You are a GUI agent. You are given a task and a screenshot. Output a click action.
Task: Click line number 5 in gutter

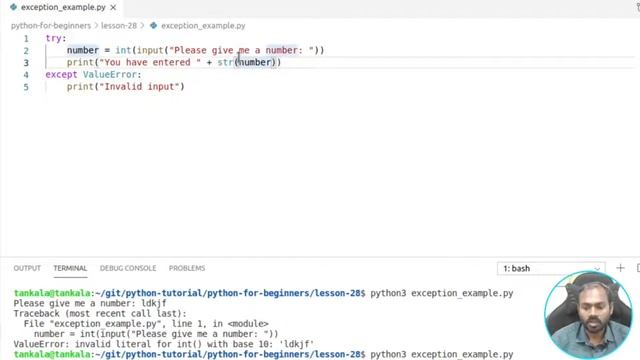pos(26,87)
